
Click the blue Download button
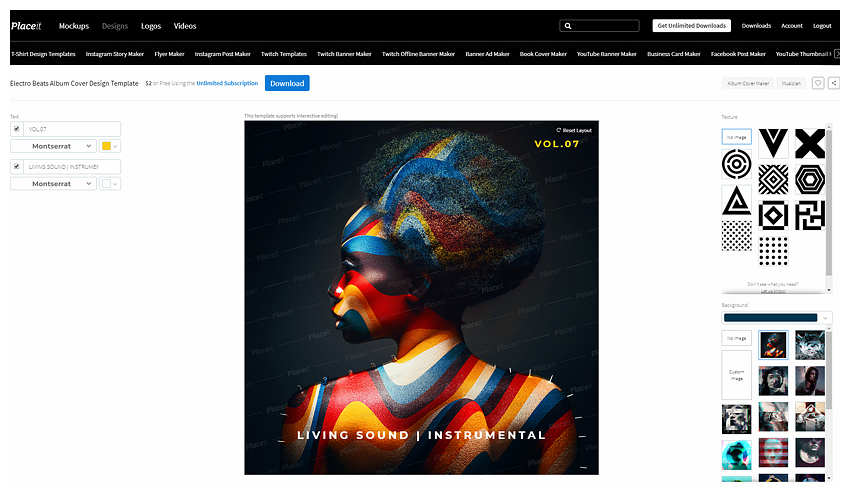click(287, 83)
